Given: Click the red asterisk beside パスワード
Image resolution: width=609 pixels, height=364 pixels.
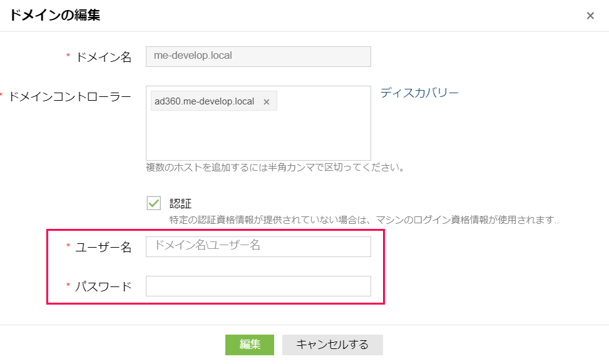Looking at the screenshot, I should (68, 287).
